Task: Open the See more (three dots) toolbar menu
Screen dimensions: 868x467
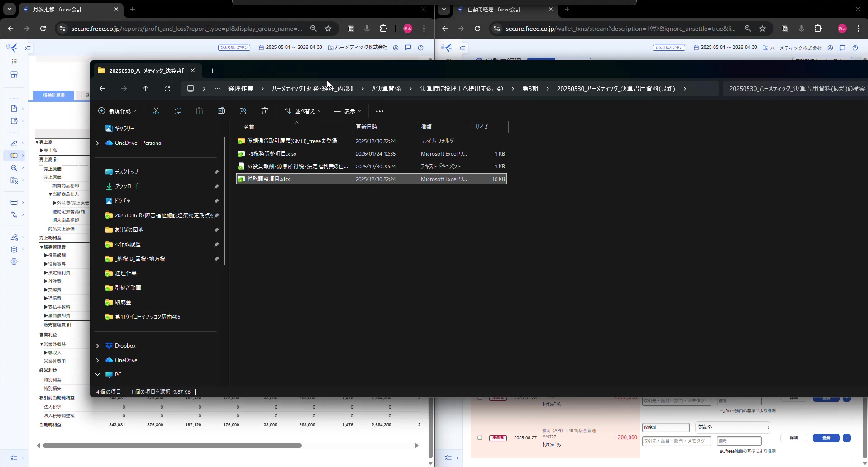Action: 380,111
